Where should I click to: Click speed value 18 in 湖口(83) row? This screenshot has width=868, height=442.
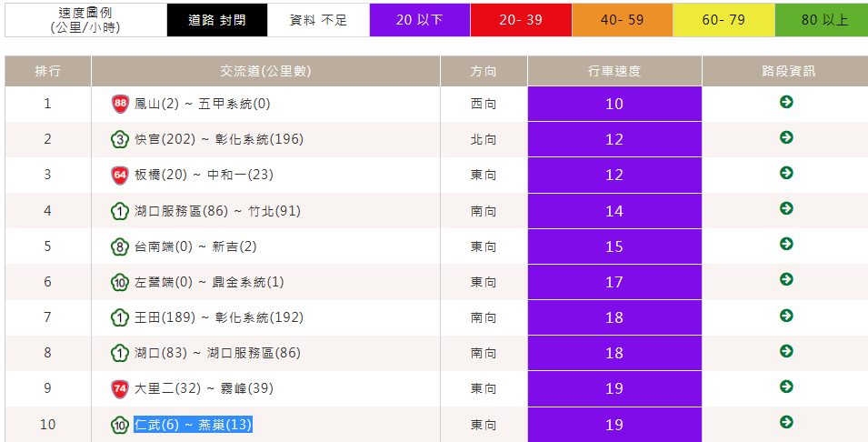614,353
